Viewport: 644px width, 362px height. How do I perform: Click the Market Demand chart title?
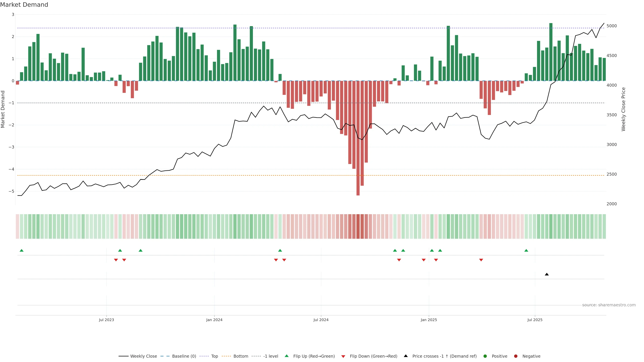point(24,5)
